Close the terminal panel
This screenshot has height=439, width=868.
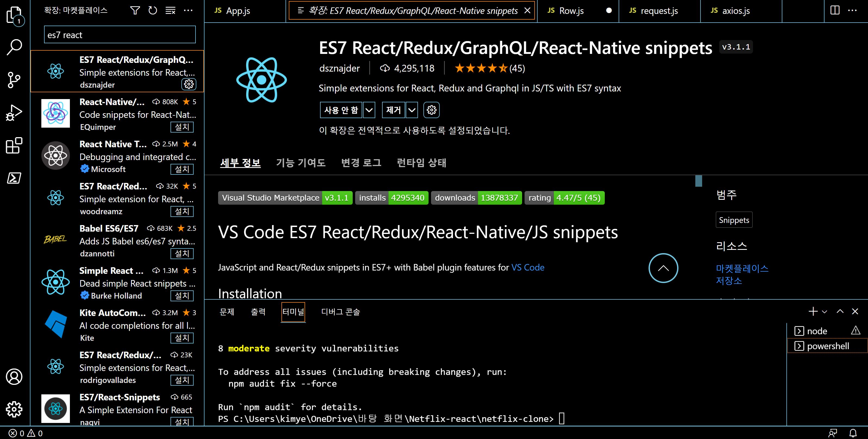tap(855, 311)
